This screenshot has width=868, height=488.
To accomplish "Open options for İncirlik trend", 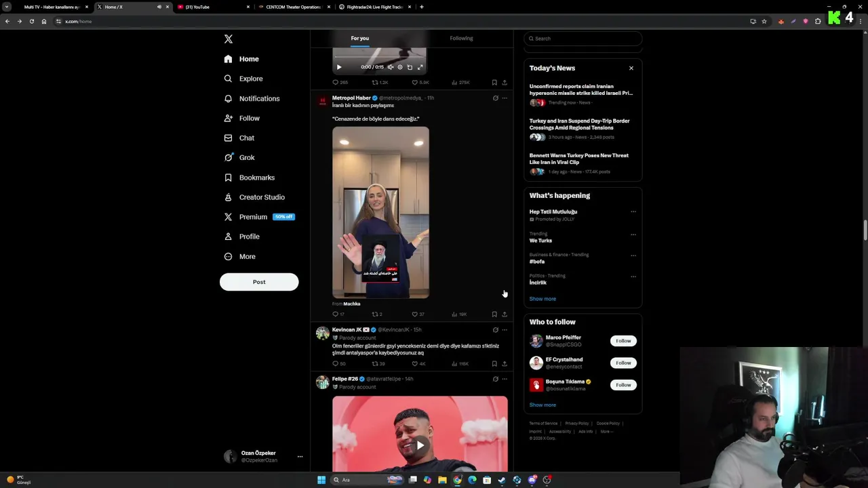I will [x=633, y=277].
